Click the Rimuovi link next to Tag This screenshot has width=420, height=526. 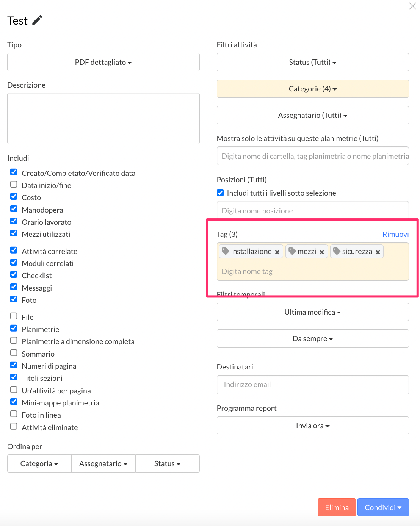click(x=395, y=234)
